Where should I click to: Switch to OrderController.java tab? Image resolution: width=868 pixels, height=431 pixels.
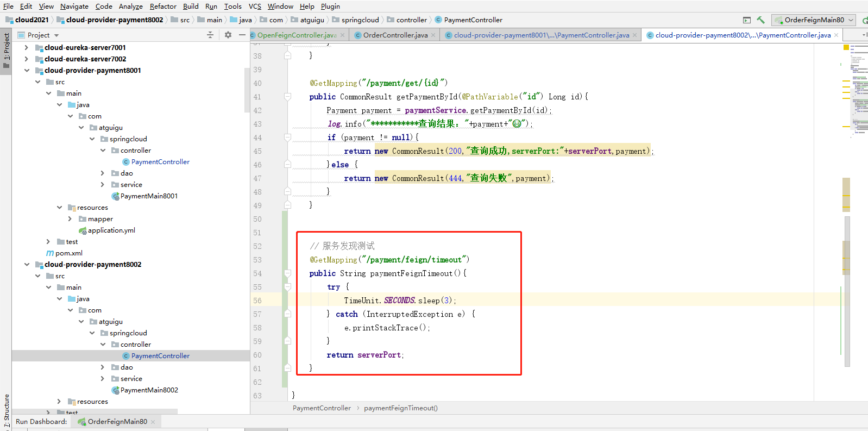(x=395, y=35)
